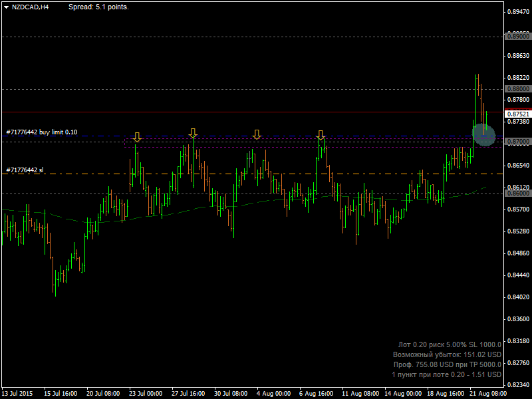
Task: Click the 20 Jul 08:00 time label
Action: (103, 394)
